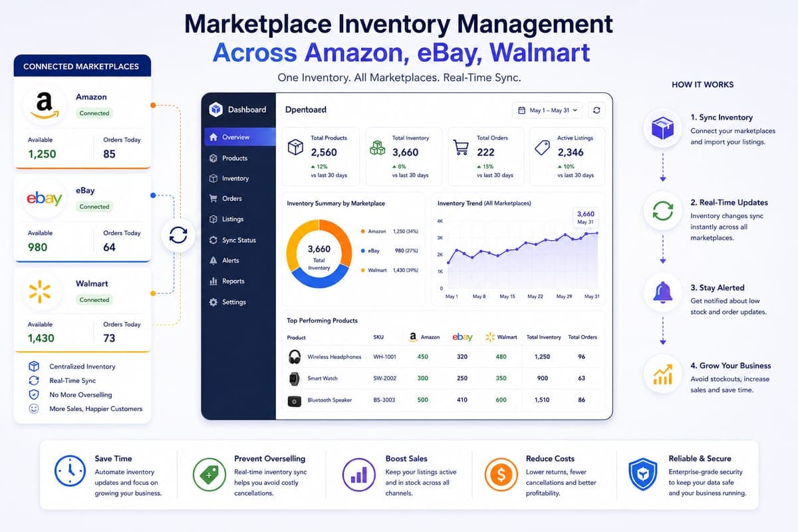Click the Smart Watch product thumbnail
The image size is (798, 532).
(294, 378)
